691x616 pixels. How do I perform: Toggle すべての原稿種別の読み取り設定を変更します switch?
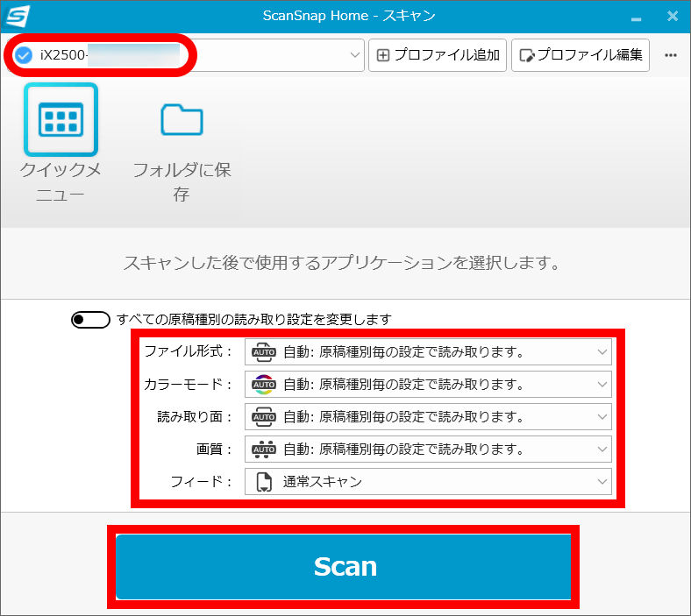[x=90, y=320]
